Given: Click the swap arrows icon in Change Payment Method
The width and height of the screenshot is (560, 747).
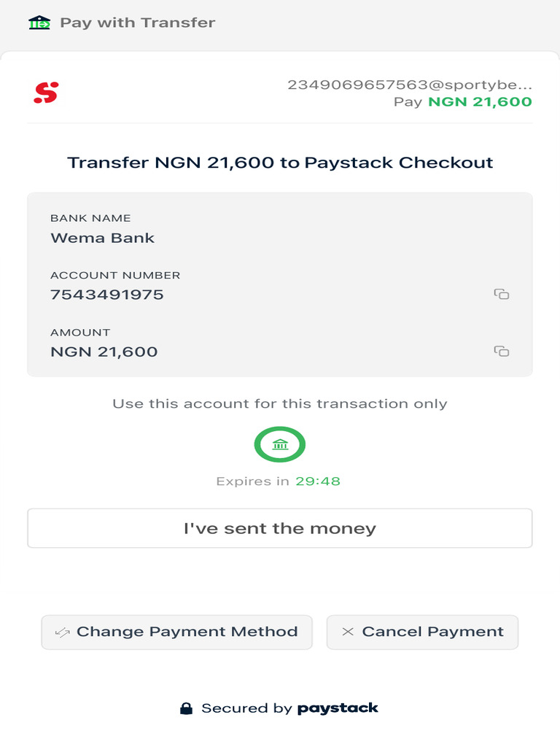Looking at the screenshot, I should [x=62, y=632].
